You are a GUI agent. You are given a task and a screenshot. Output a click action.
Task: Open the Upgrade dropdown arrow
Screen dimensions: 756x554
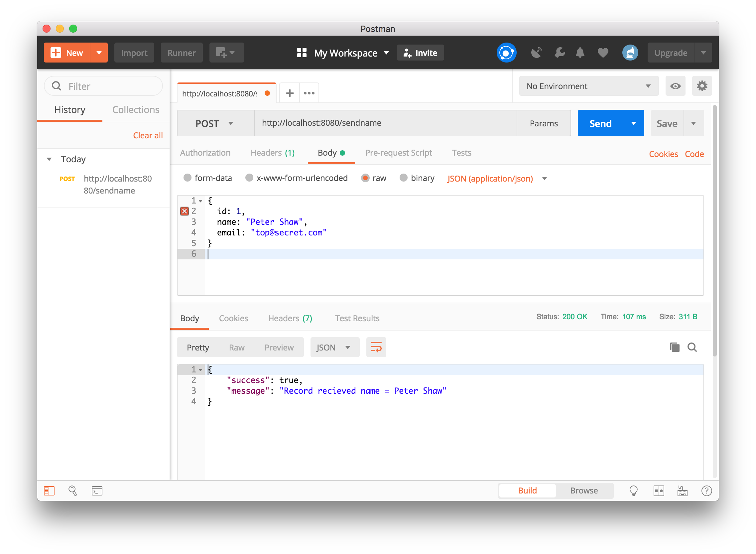pos(703,53)
